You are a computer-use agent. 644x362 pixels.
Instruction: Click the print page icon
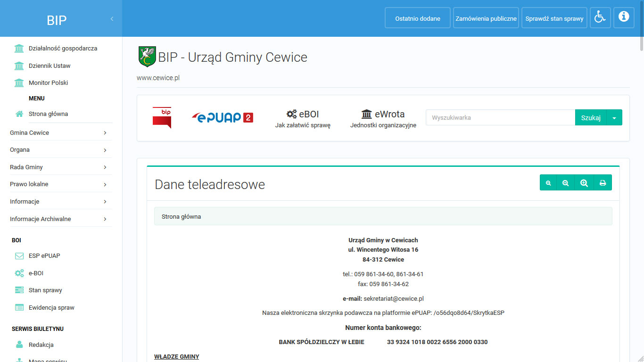point(602,183)
